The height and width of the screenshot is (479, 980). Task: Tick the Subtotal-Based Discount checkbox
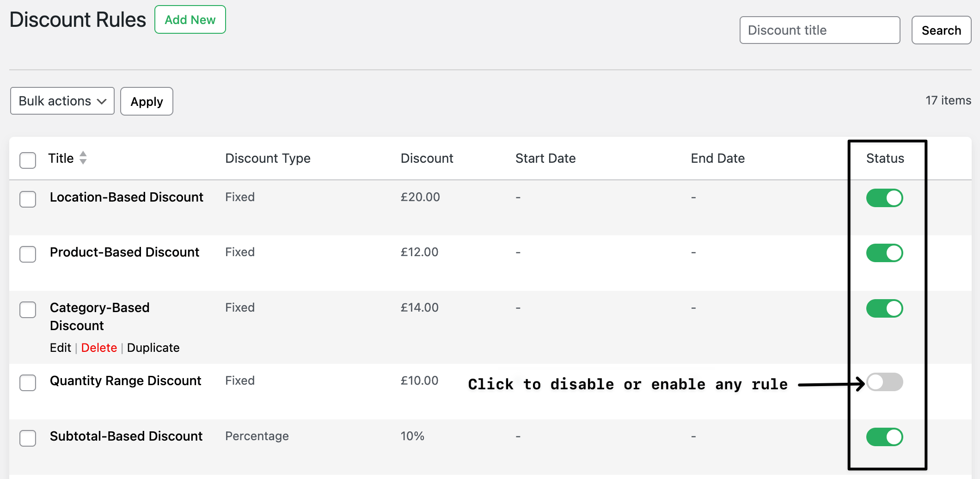pyautogui.click(x=28, y=438)
